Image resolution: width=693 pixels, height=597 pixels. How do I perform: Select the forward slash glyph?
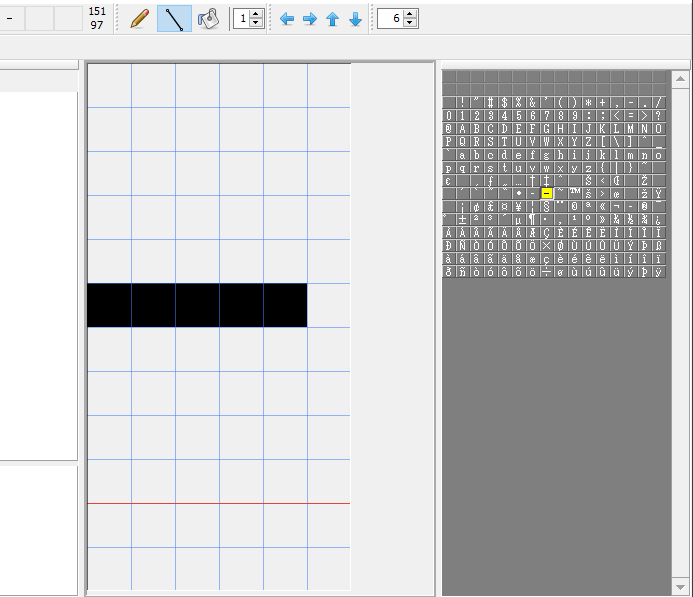[659, 103]
